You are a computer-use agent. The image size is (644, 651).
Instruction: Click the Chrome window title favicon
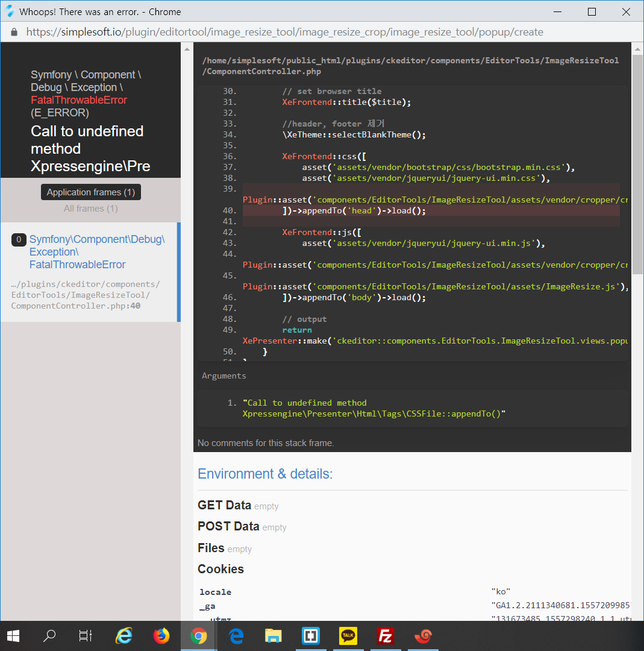point(10,11)
